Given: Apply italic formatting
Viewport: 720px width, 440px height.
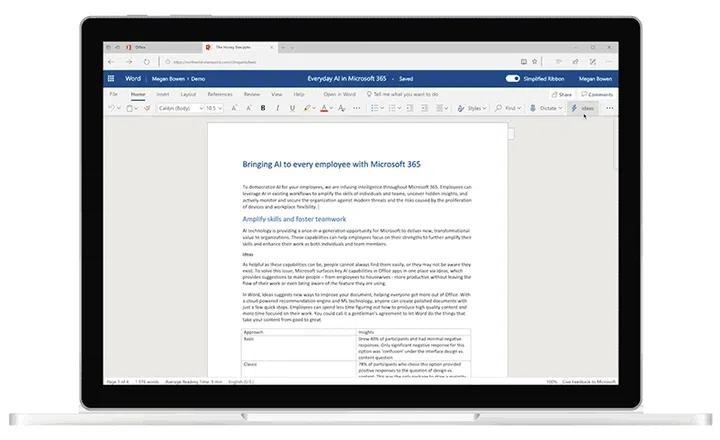Looking at the screenshot, I should click(278, 108).
